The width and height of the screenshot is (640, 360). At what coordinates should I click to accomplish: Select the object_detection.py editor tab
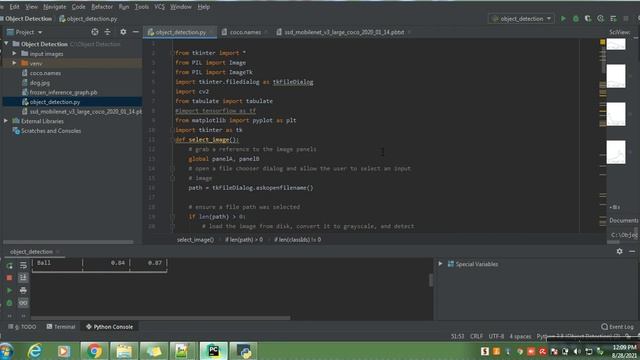click(180, 32)
